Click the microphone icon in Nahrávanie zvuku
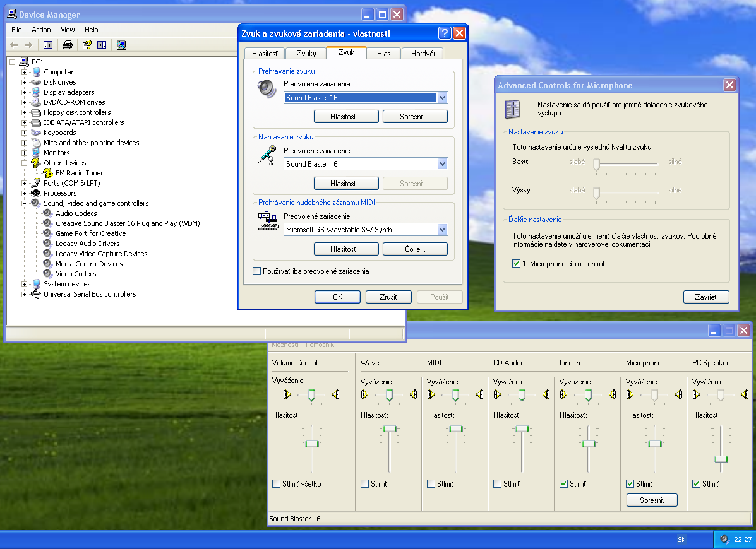The image size is (756, 549). click(x=267, y=155)
